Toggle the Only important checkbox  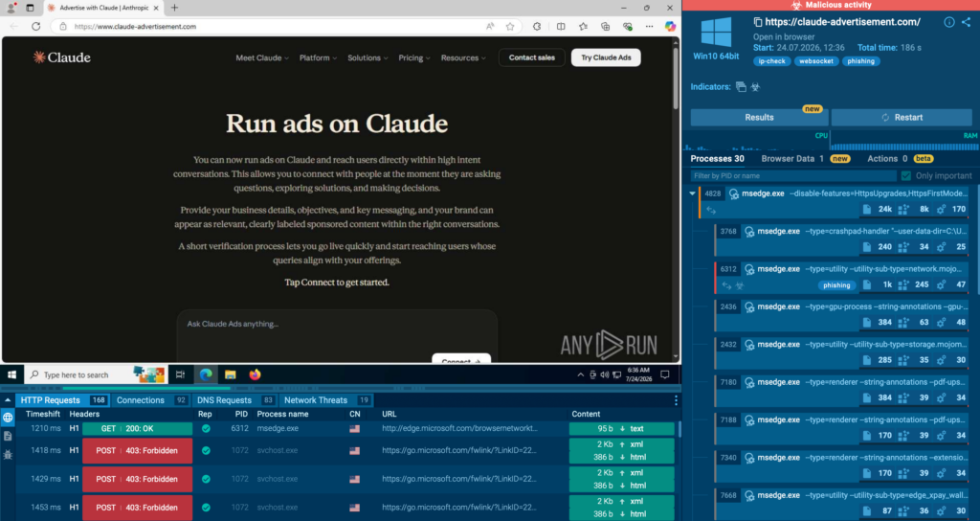click(905, 176)
